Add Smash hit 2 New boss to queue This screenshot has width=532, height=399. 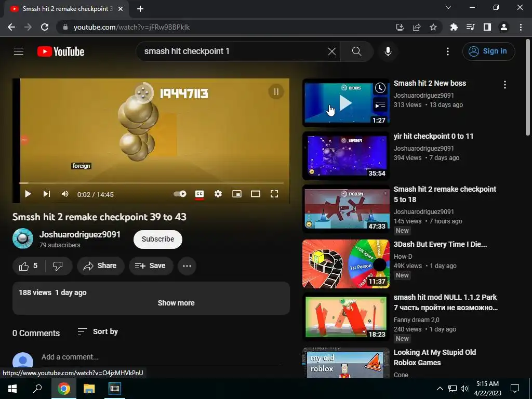[x=380, y=105]
